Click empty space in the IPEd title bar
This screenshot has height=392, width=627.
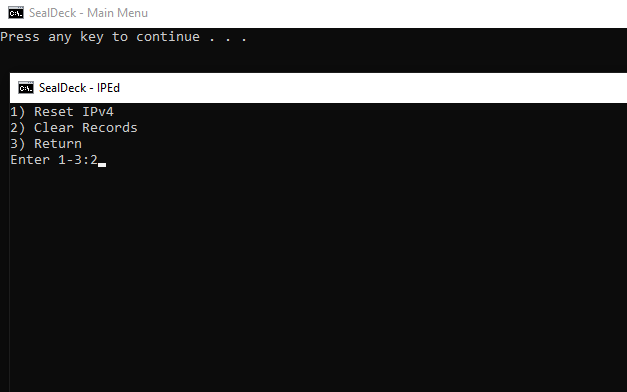(372, 88)
